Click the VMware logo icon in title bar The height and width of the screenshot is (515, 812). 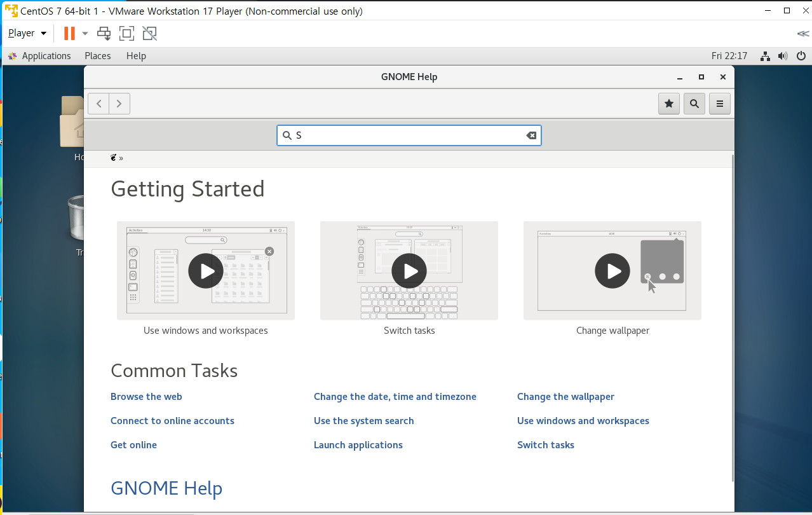(11, 11)
